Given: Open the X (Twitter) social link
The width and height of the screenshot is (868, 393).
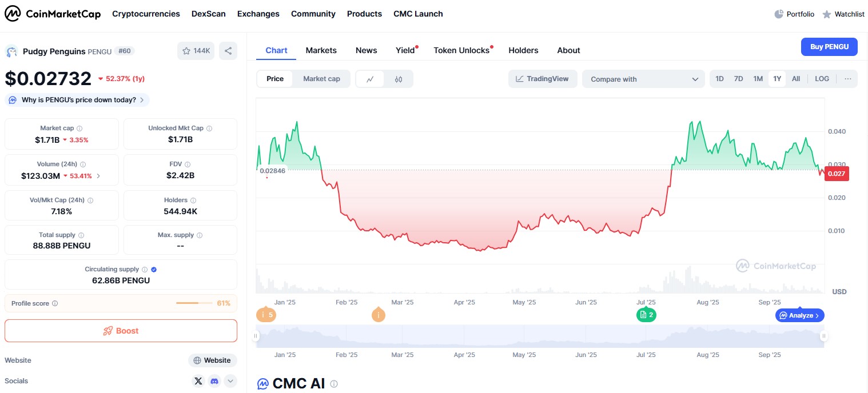Looking at the screenshot, I should (x=198, y=381).
